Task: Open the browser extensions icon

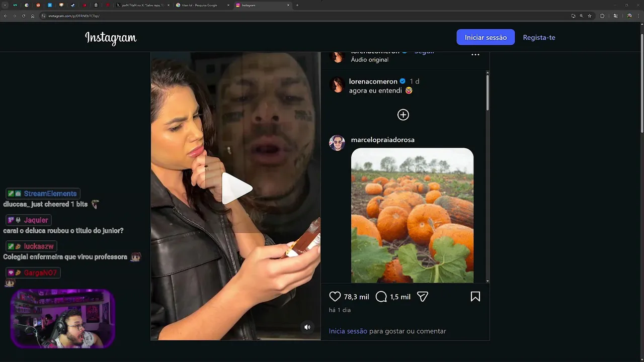Action: pos(602,16)
